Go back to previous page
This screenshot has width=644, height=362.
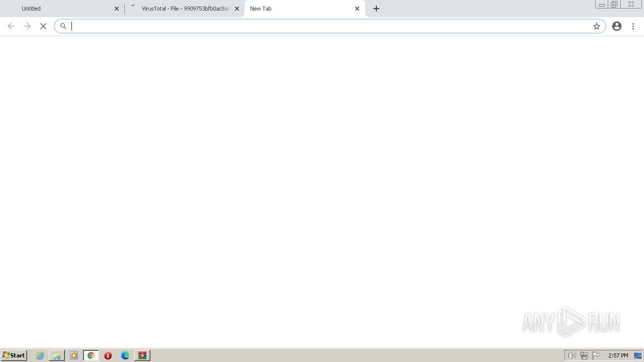click(11, 26)
